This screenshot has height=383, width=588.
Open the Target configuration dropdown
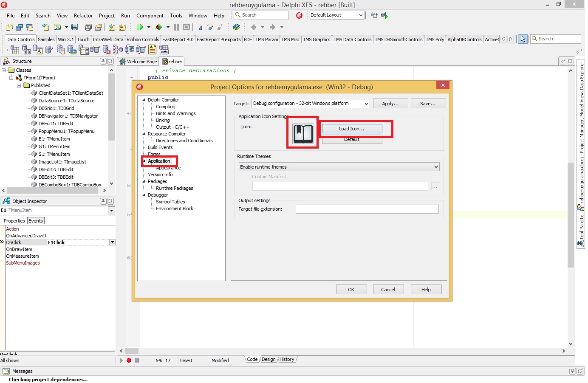point(366,103)
